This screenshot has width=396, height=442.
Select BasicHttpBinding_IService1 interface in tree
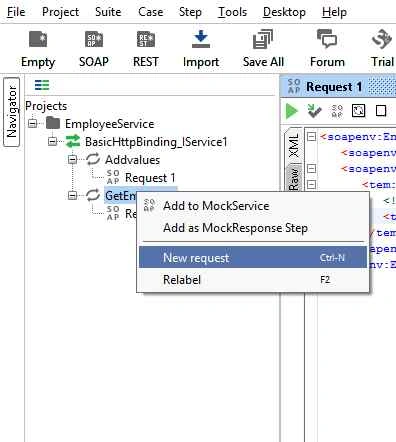tap(156, 142)
